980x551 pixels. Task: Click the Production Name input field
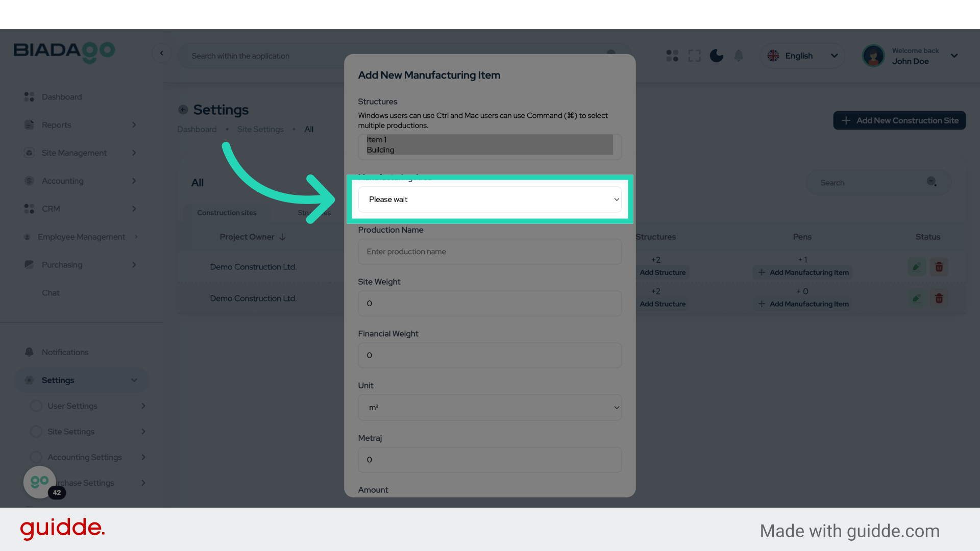tap(489, 252)
